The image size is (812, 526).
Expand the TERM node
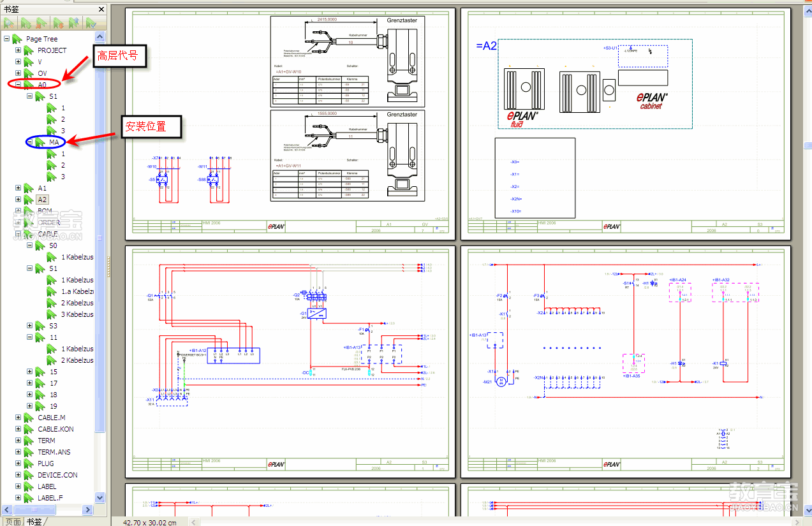tap(18, 441)
